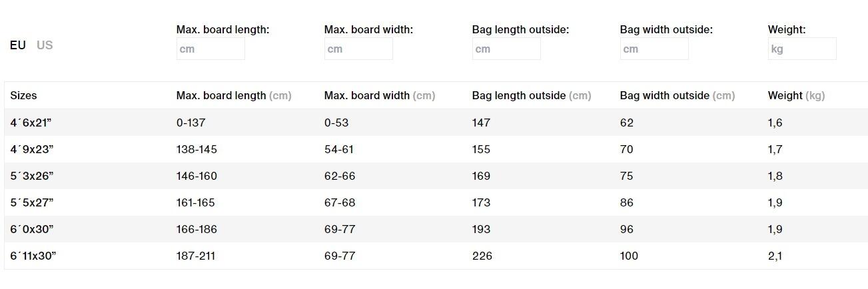The image size is (868, 289).
Task: Click Max. board width column header
Action: click(380, 95)
